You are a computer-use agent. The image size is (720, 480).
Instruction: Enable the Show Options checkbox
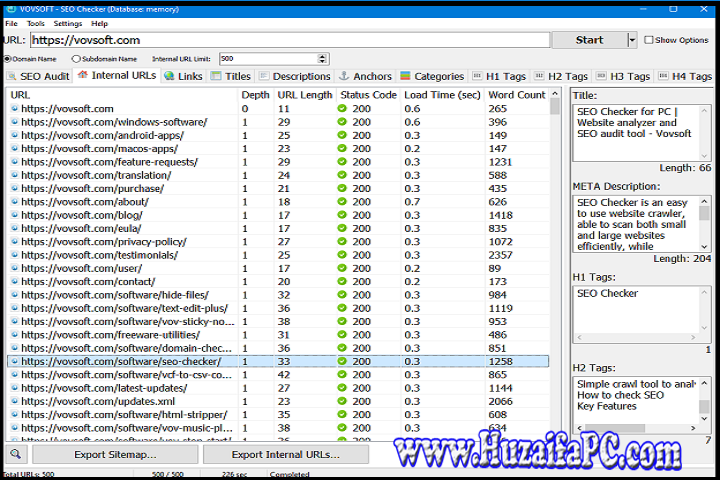click(x=648, y=40)
